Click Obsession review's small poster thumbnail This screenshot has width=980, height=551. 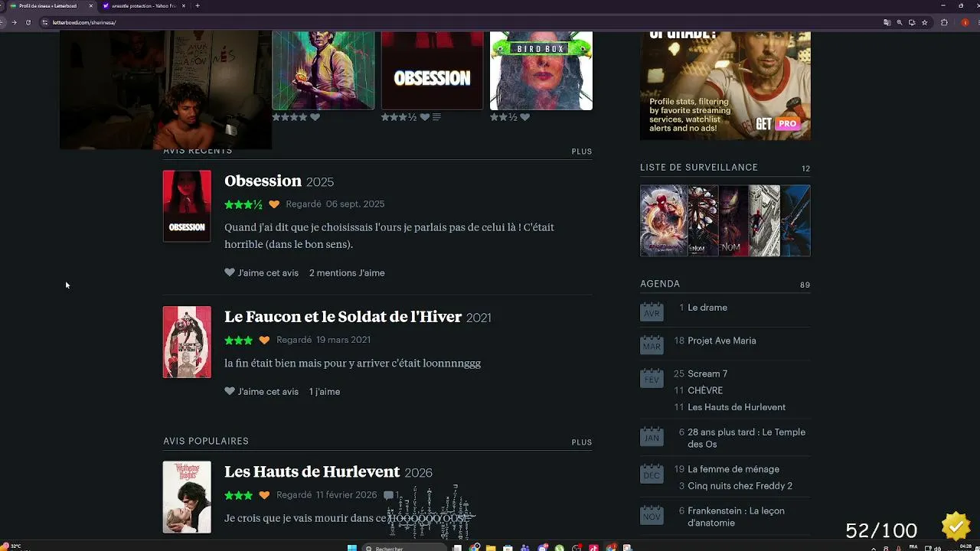click(187, 206)
